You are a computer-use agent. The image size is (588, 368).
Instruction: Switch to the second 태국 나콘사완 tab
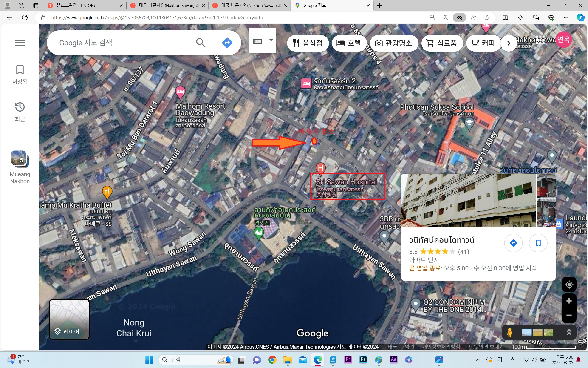[x=250, y=5]
